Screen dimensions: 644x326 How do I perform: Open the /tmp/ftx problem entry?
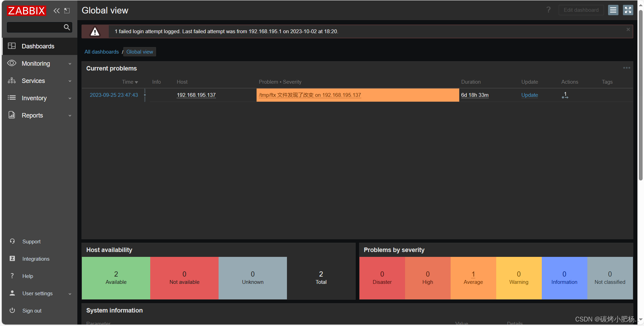310,95
